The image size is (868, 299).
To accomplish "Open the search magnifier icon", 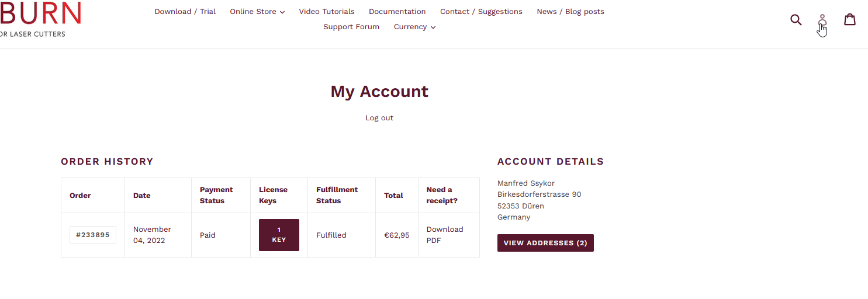I will pos(796,20).
